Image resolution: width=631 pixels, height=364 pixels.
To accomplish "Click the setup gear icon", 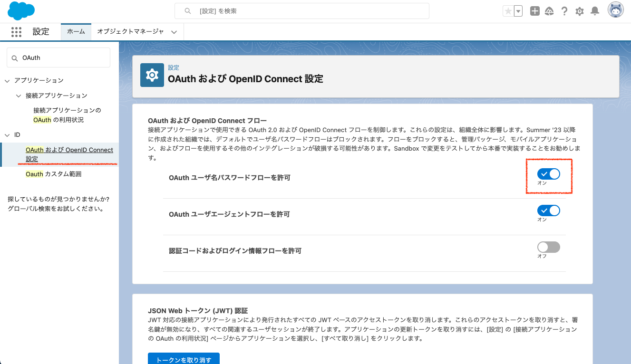I will tap(580, 10).
